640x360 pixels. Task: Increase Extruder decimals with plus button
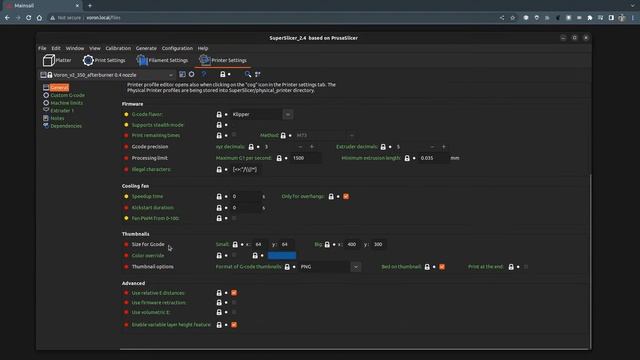tap(444, 147)
